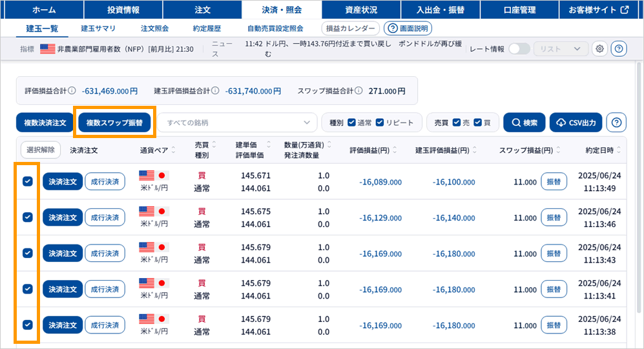
Task: Open 注文 tab
Action: point(202,10)
